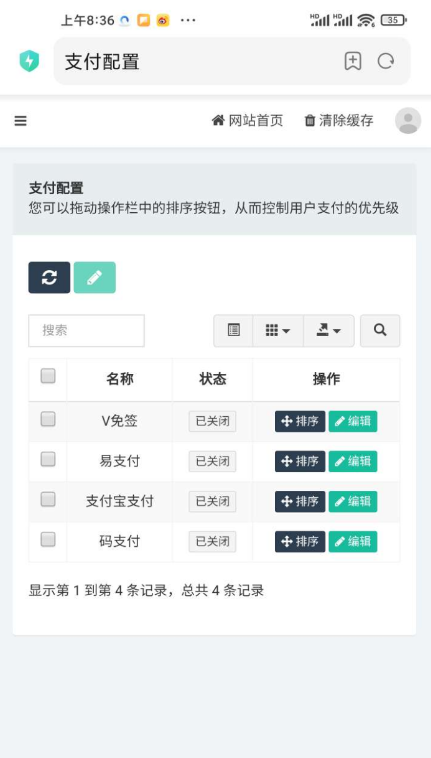Image resolution: width=431 pixels, height=758 pixels.
Task: Click 排序 button for V免签
Action: [x=300, y=421]
